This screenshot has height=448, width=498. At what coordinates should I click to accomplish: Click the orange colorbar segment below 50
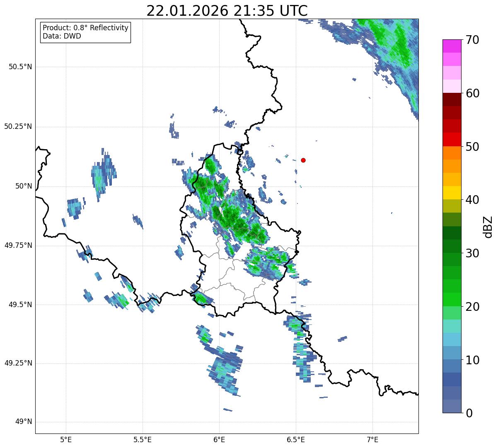point(452,153)
